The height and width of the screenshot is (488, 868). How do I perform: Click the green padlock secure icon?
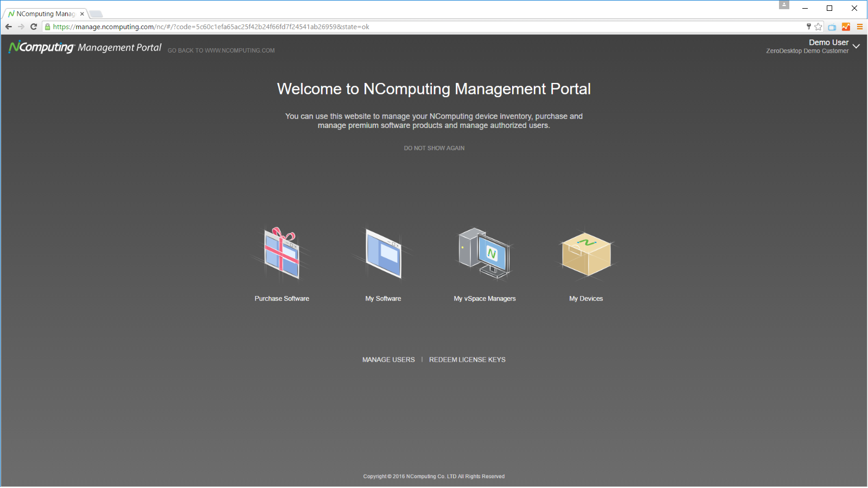point(48,27)
